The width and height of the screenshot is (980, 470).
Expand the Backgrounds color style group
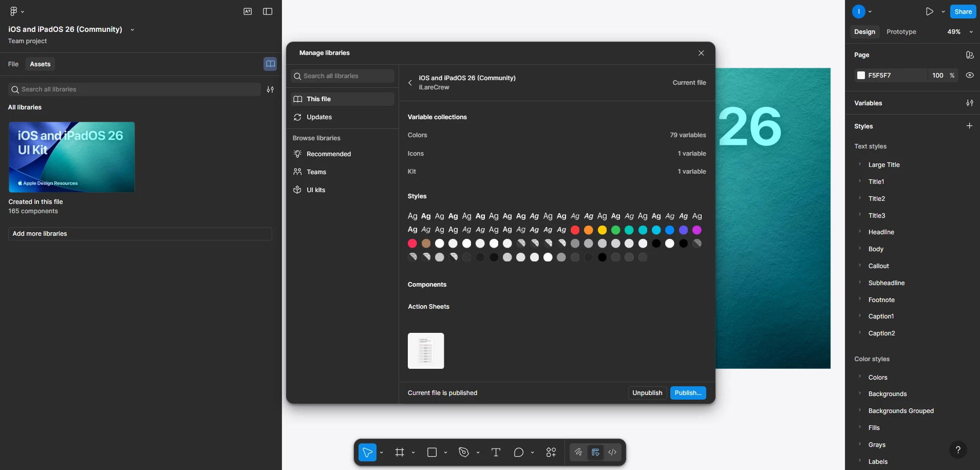click(860, 393)
